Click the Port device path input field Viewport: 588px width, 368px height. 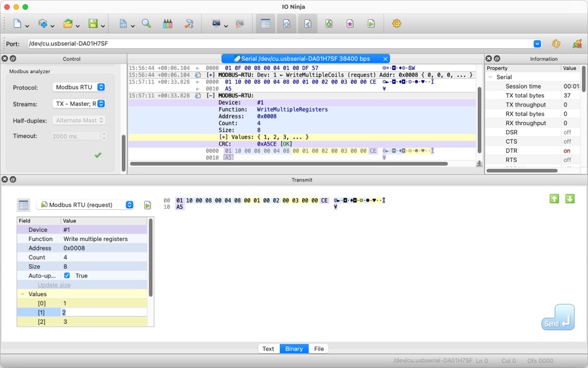pyautogui.click(x=280, y=43)
